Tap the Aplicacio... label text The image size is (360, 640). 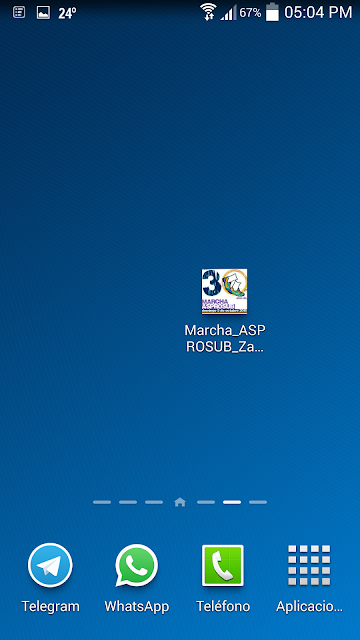click(309, 607)
